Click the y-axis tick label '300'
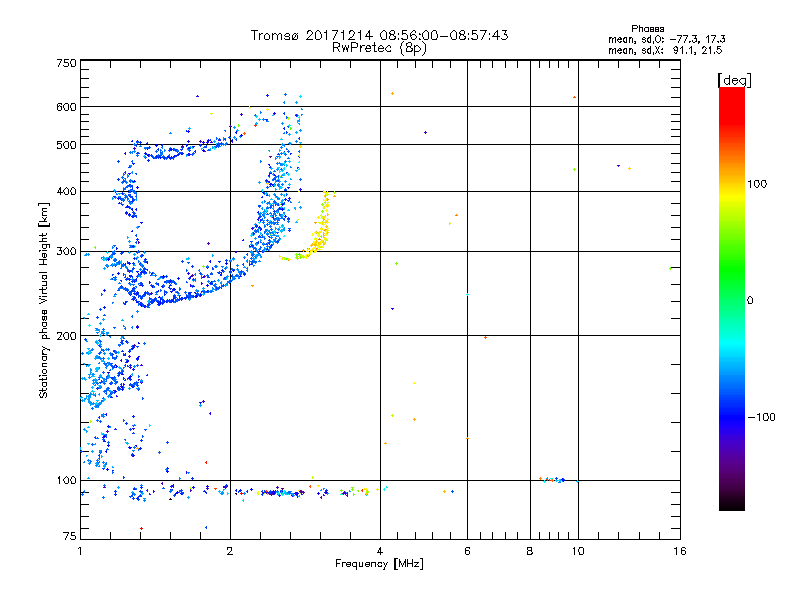This screenshot has width=800, height=600. pyautogui.click(x=66, y=251)
